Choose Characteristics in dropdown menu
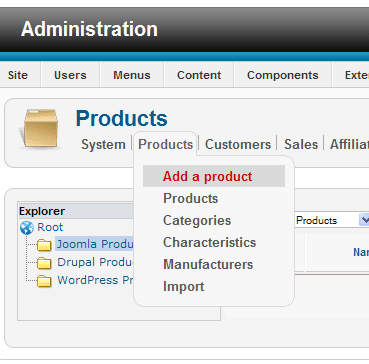Screen dimensions: 369x364 pyautogui.click(x=209, y=243)
